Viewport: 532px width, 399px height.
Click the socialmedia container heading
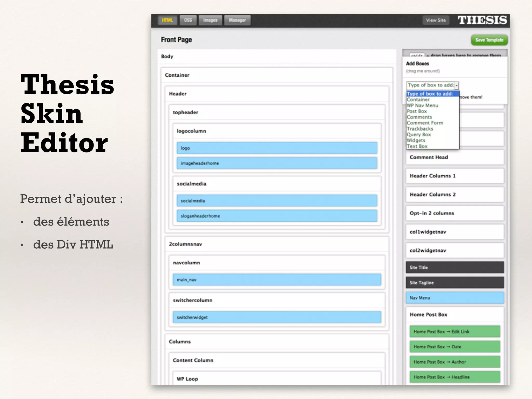(x=192, y=184)
